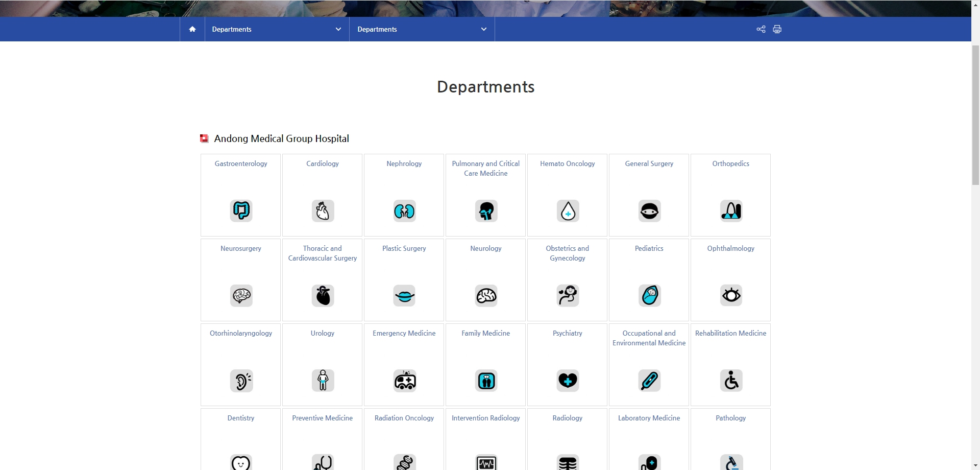Select the Orthopedics text link
Viewport: 980px width, 470px height.
(x=731, y=163)
